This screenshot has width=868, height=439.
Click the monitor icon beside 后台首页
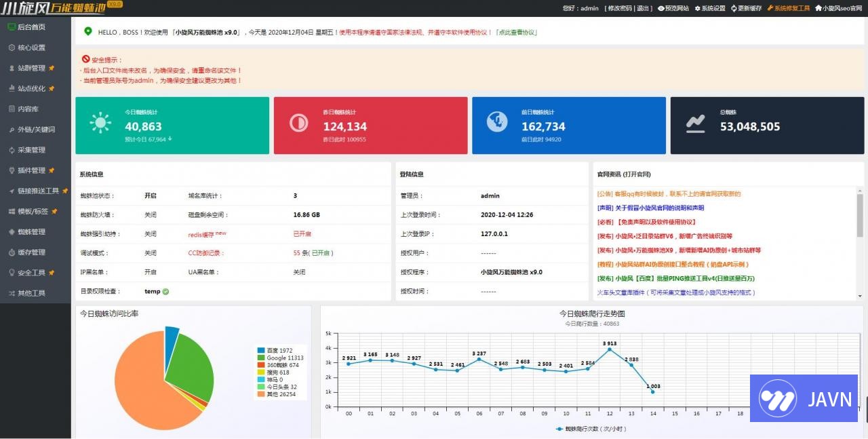click(12, 26)
